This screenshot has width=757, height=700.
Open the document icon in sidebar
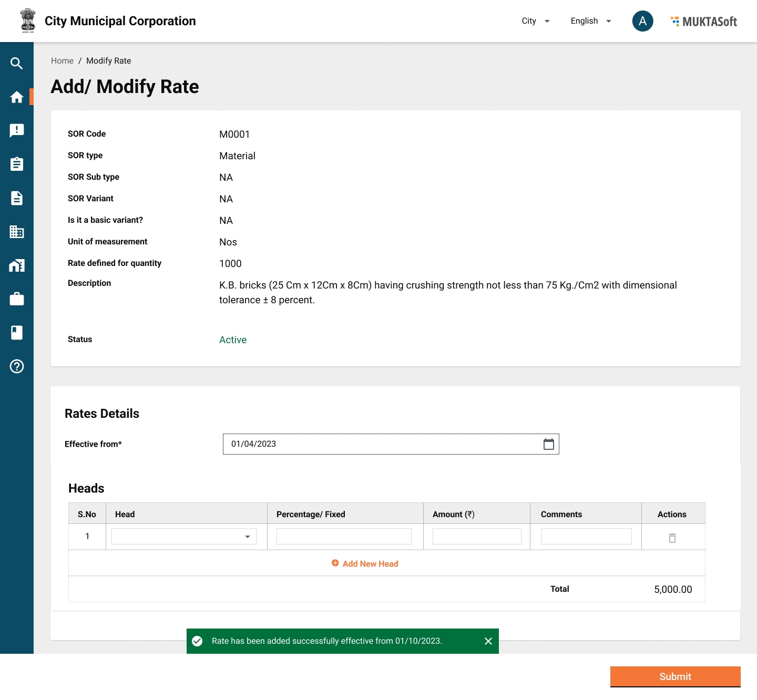click(x=17, y=198)
